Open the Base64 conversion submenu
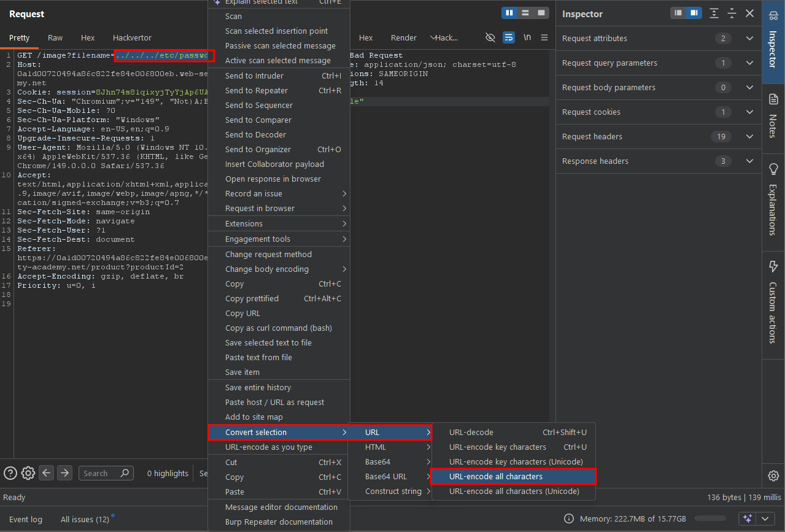785x532 pixels. click(x=390, y=461)
